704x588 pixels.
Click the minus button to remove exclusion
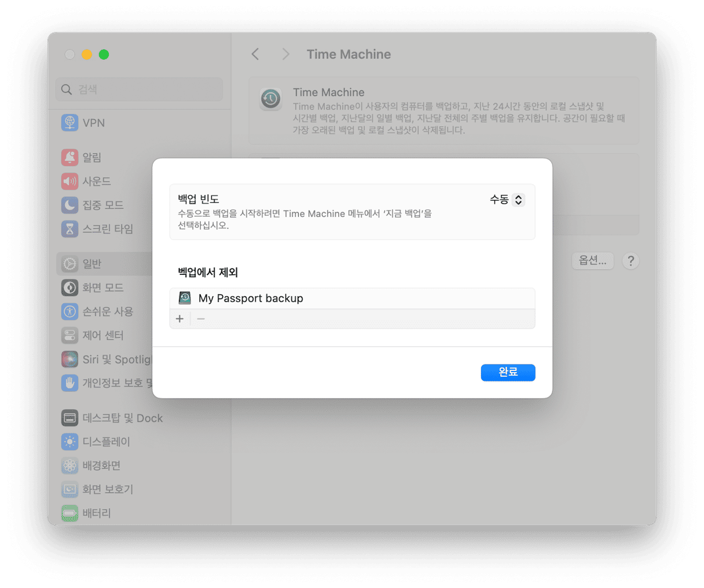pyautogui.click(x=201, y=319)
